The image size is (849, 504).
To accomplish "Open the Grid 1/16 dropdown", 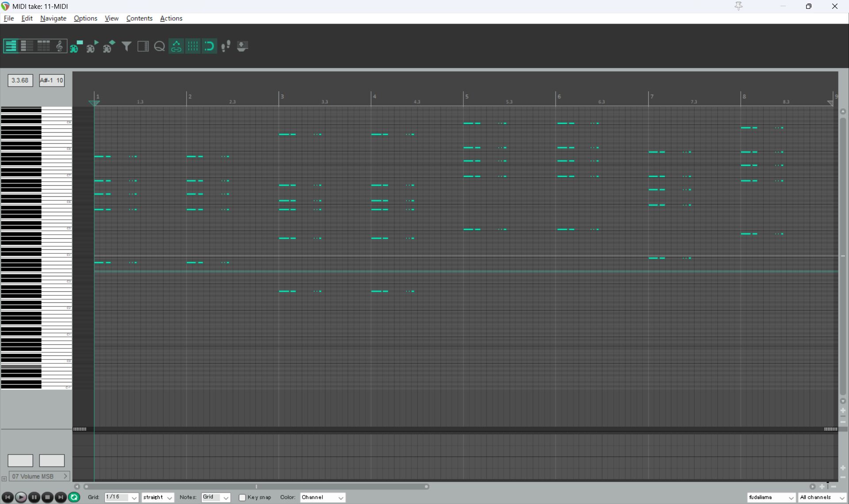I will click(x=122, y=497).
